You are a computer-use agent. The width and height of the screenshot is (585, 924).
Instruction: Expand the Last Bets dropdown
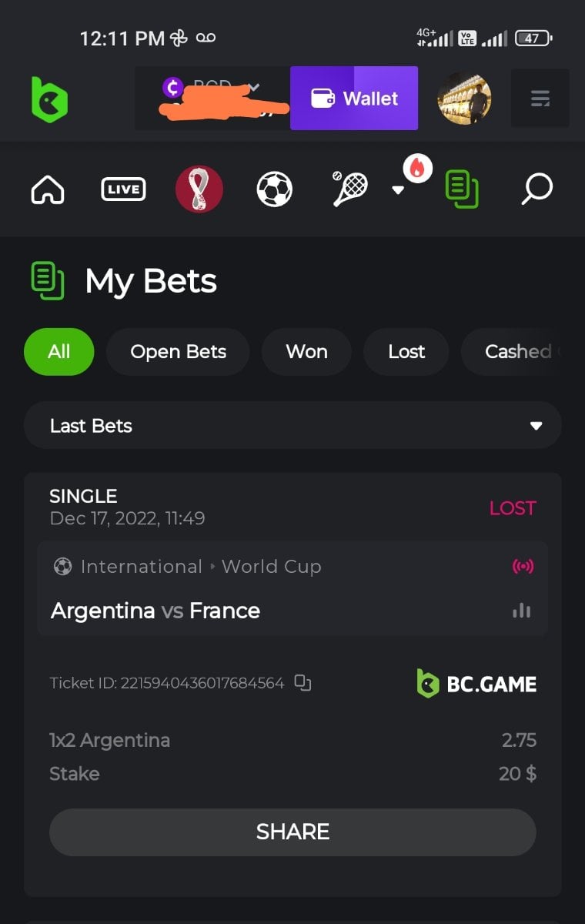(292, 425)
